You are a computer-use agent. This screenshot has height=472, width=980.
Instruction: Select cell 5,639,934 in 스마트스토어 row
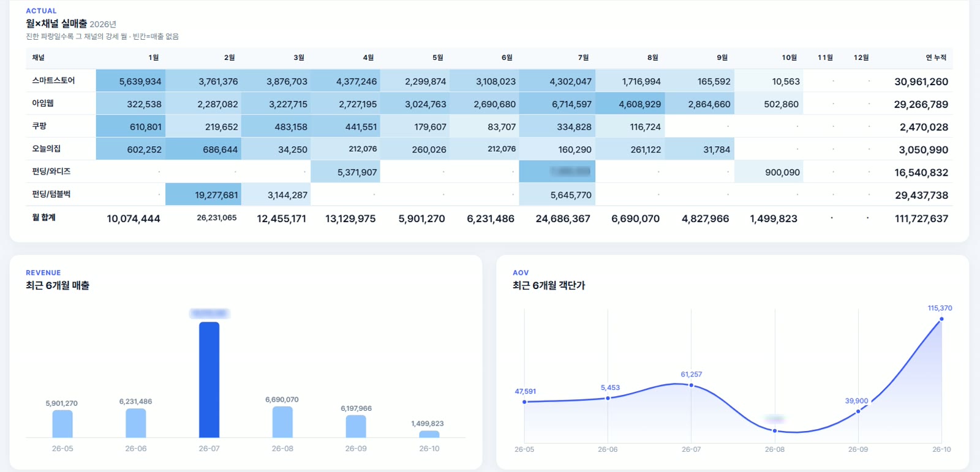coord(130,81)
